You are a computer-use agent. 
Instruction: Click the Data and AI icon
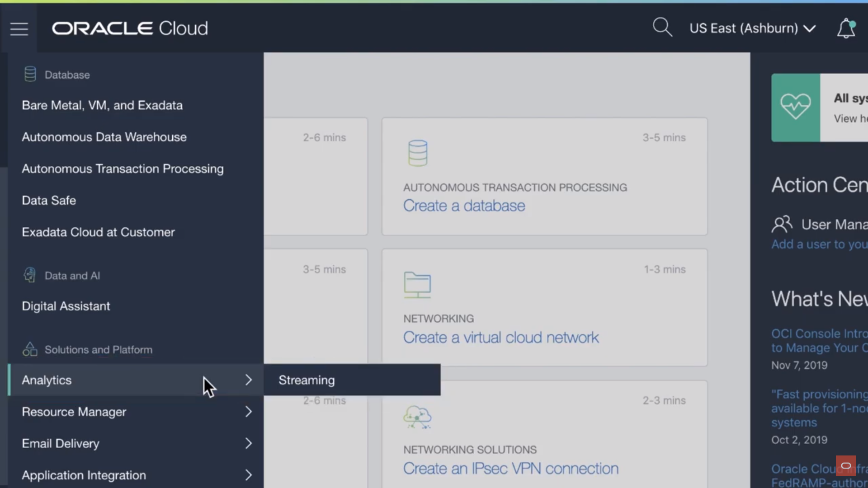[30, 275]
